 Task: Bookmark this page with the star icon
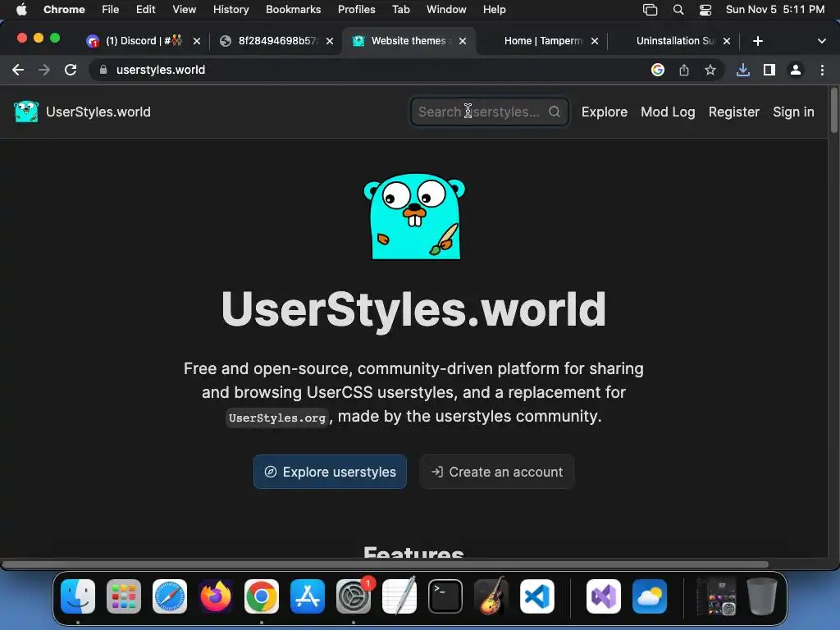(710, 70)
